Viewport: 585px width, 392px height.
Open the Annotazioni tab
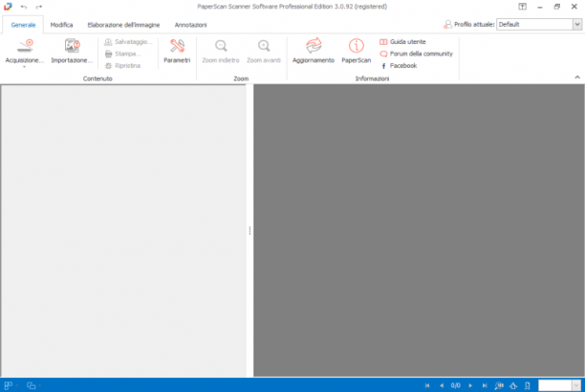(190, 25)
